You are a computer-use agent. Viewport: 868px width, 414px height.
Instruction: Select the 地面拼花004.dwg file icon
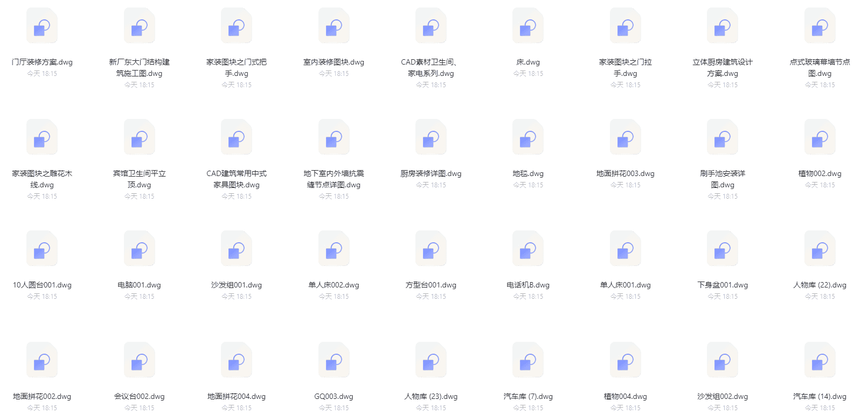click(x=237, y=360)
